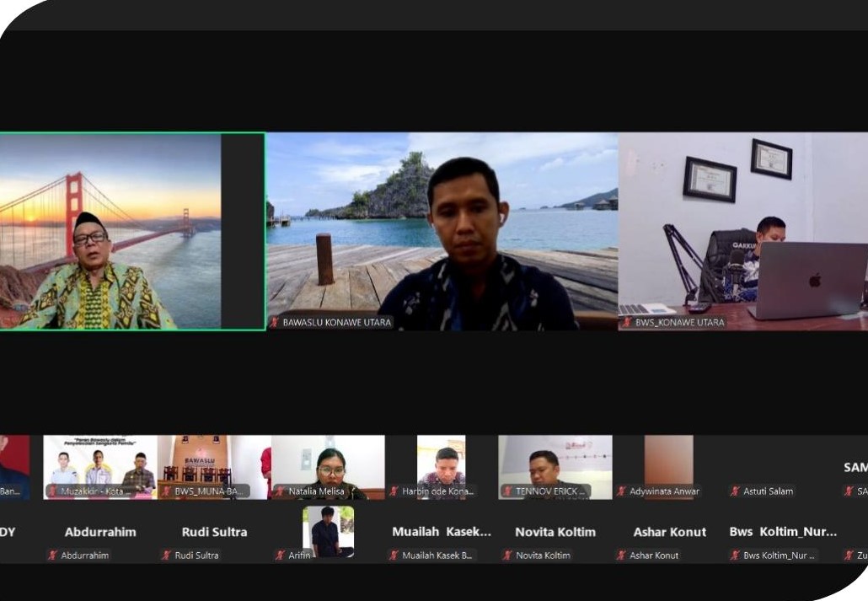Select BAWASLU KONAWE UTARA video tile

(442, 230)
